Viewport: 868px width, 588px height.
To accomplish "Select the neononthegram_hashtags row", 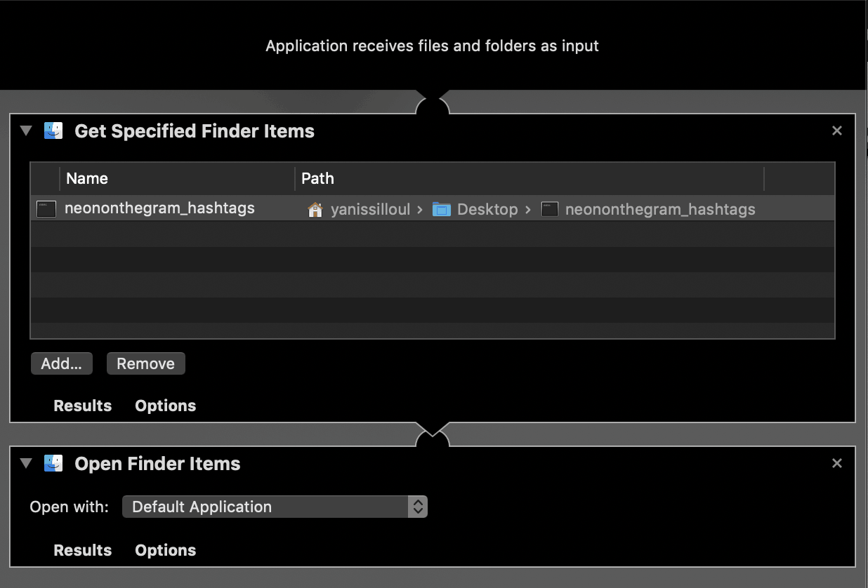I will pos(433,208).
